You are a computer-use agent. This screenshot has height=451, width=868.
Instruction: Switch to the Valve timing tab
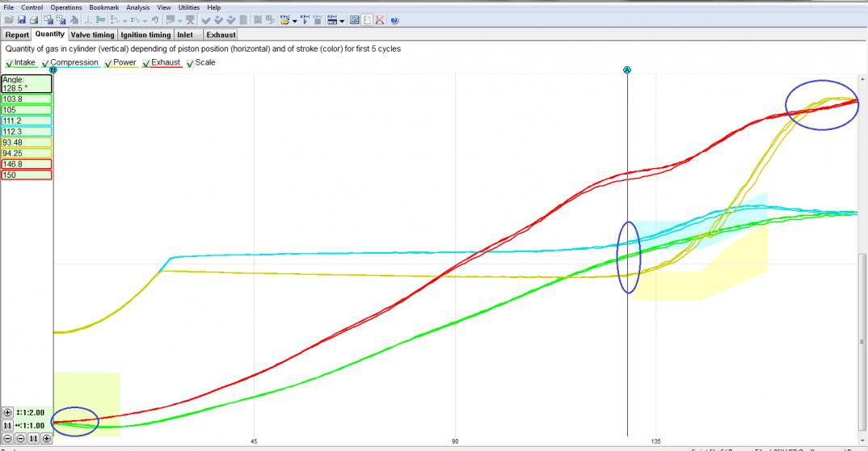pos(92,35)
